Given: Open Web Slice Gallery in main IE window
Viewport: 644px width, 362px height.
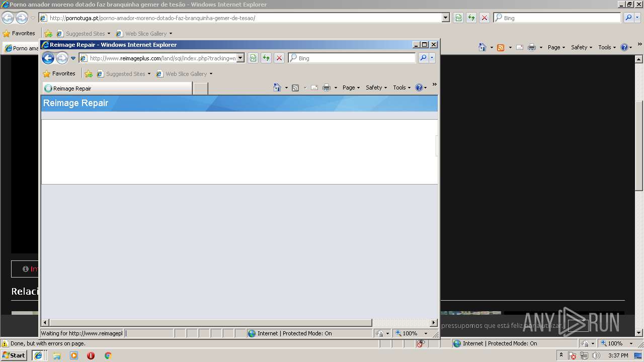Looking at the screenshot, I should (144, 34).
